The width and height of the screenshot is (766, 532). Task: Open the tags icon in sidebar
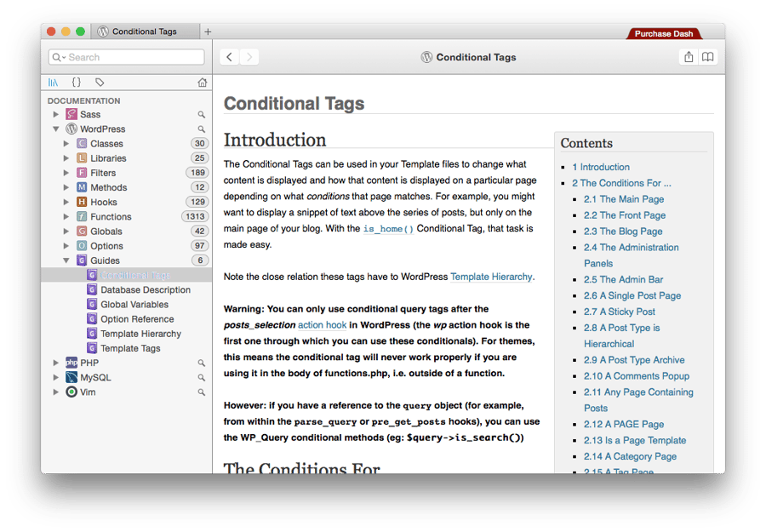[100, 82]
